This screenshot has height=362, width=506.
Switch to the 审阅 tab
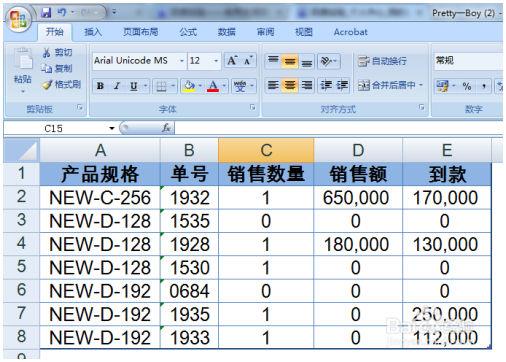(x=265, y=32)
